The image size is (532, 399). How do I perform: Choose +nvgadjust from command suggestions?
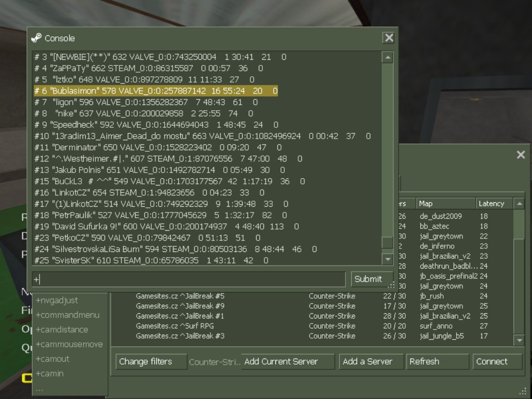[57, 300]
